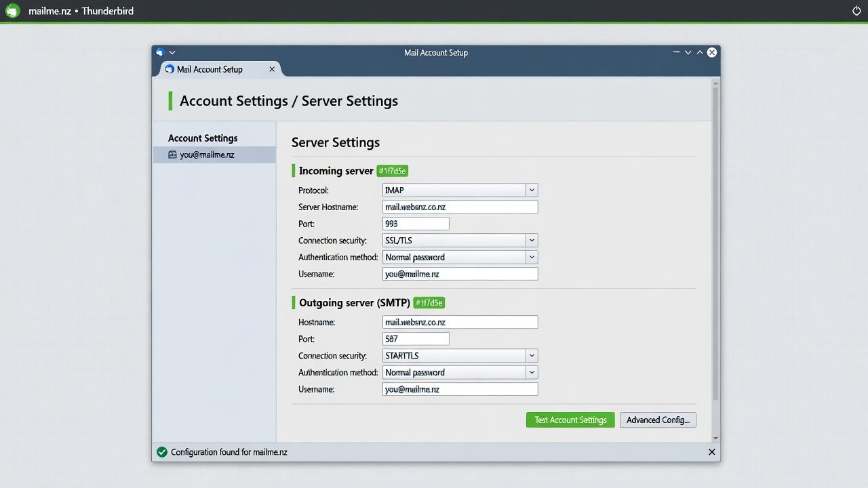The width and height of the screenshot is (868, 488).
Task: Click the Account Settings sidebar heading
Action: point(203,138)
